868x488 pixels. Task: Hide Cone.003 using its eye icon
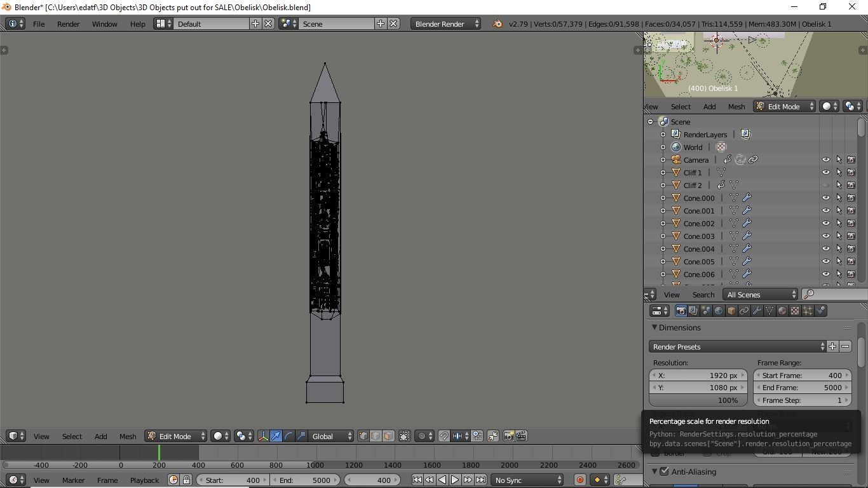pyautogui.click(x=826, y=236)
